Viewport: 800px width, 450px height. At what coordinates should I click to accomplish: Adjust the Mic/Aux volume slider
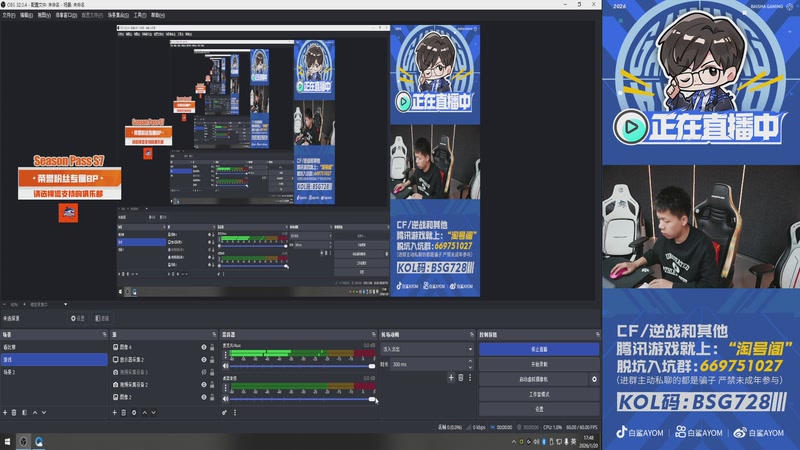tap(302, 366)
